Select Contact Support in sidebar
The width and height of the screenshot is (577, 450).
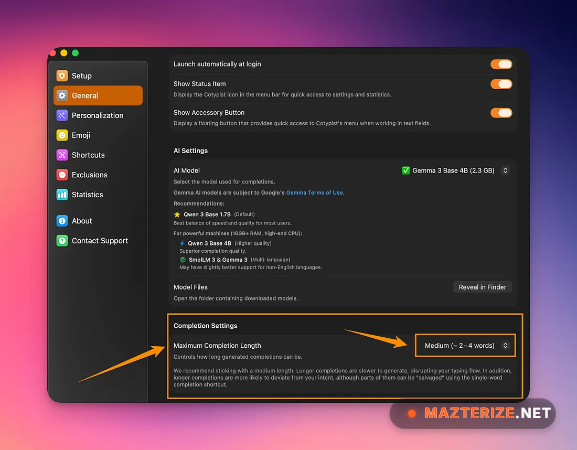coord(98,241)
